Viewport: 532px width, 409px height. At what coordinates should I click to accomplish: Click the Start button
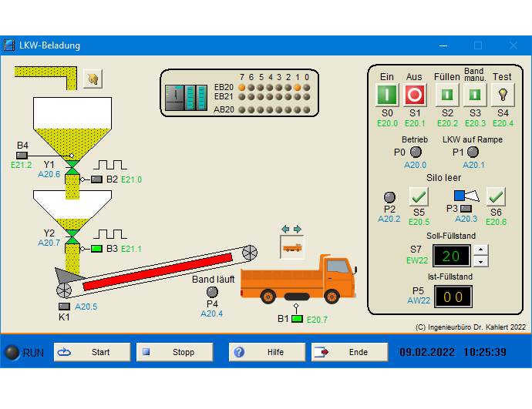tap(93, 352)
